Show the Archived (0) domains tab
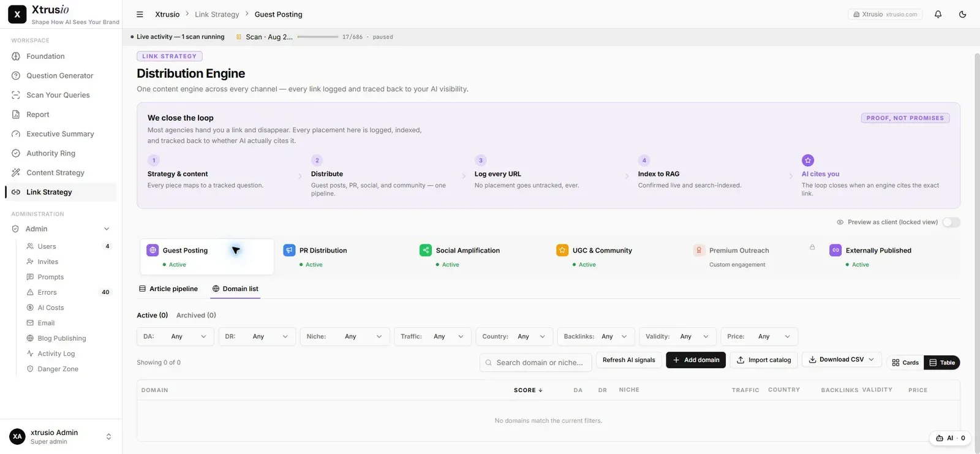 click(x=196, y=316)
